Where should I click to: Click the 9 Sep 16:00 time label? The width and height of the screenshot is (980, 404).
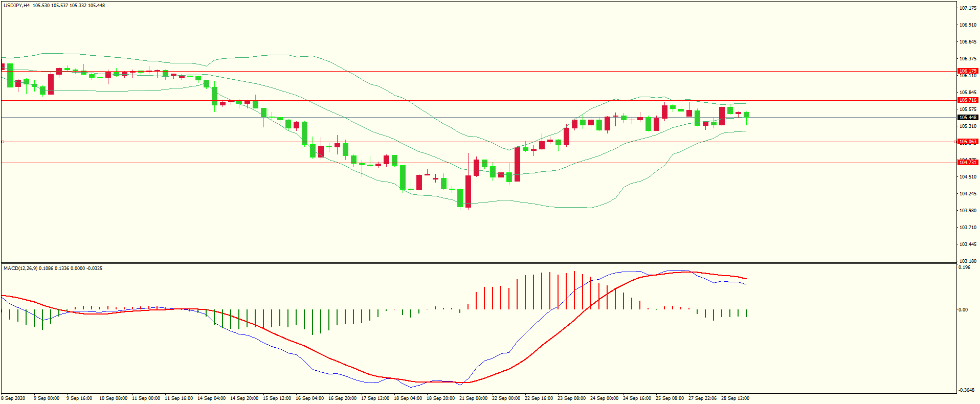pos(79,398)
